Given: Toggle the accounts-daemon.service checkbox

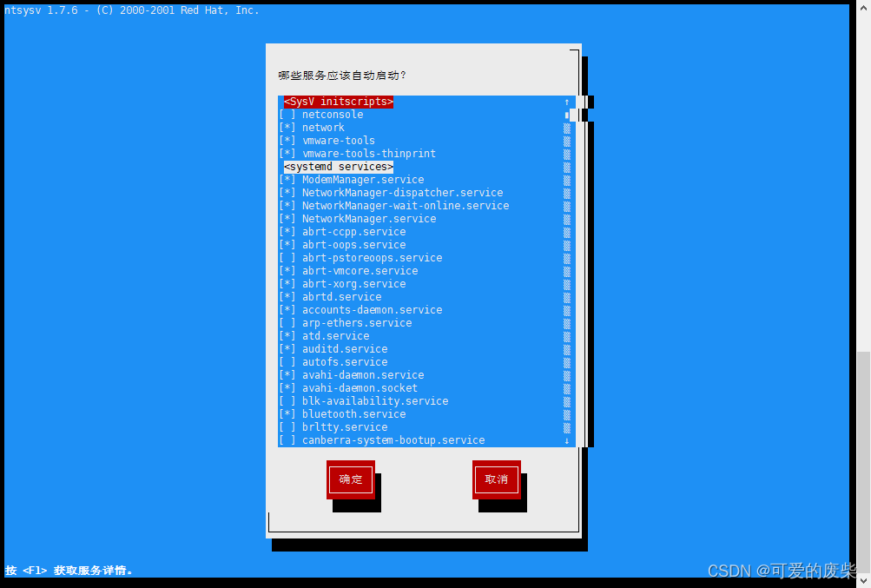Looking at the screenshot, I should pyautogui.click(x=287, y=310).
